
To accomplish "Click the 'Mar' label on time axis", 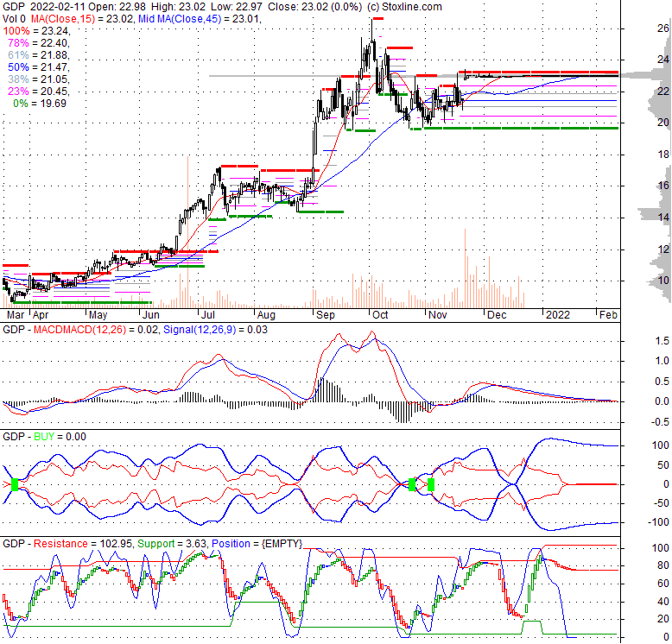I will point(16,315).
